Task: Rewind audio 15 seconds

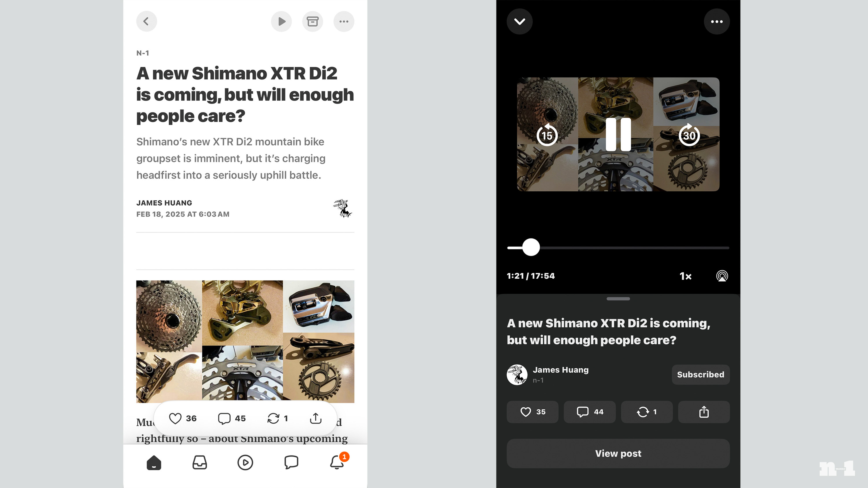Action: (547, 135)
